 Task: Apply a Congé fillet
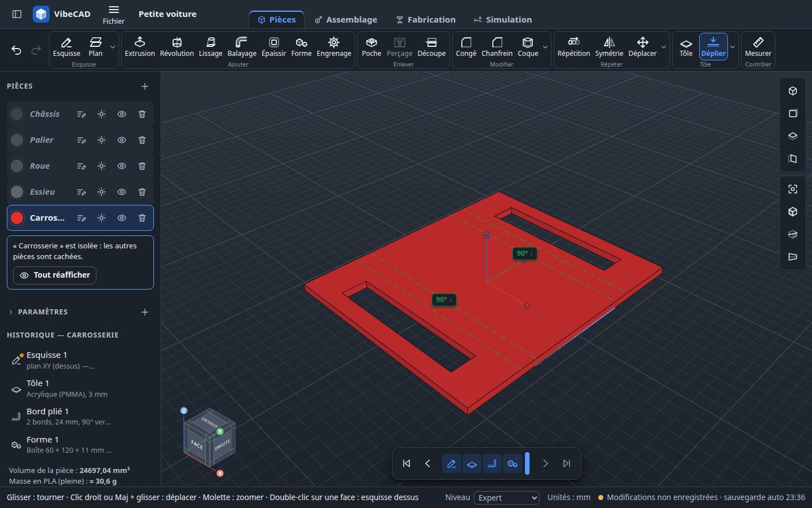(466, 47)
